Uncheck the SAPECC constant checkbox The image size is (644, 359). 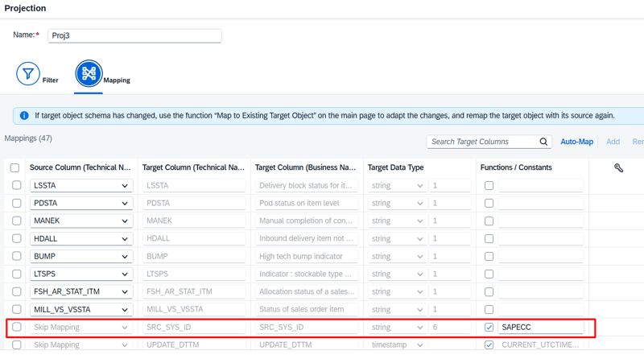point(489,327)
